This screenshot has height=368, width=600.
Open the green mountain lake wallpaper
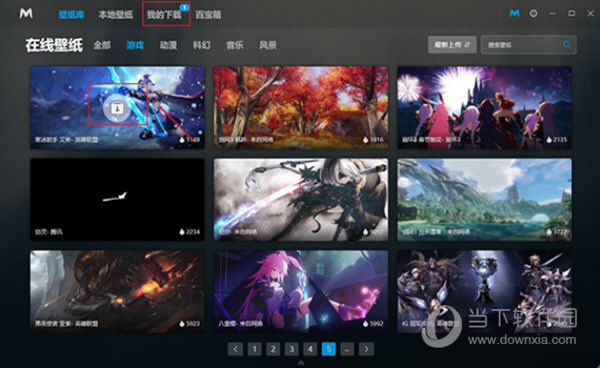pyautogui.click(x=484, y=199)
